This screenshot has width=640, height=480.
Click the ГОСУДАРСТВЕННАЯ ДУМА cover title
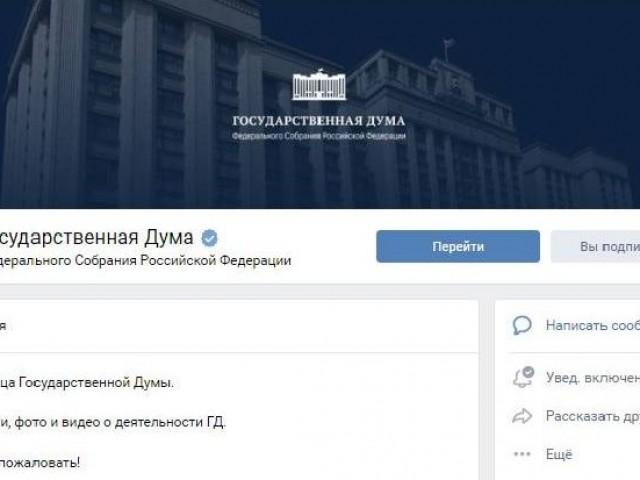319,121
